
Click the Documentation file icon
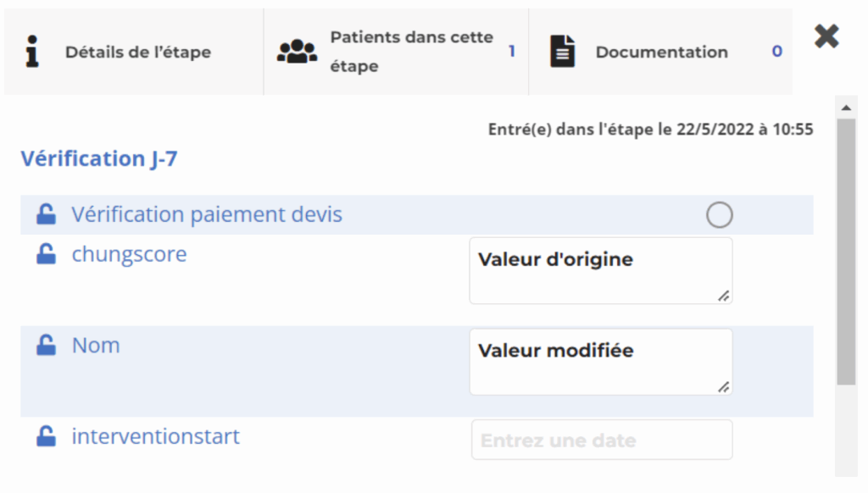[x=562, y=52]
